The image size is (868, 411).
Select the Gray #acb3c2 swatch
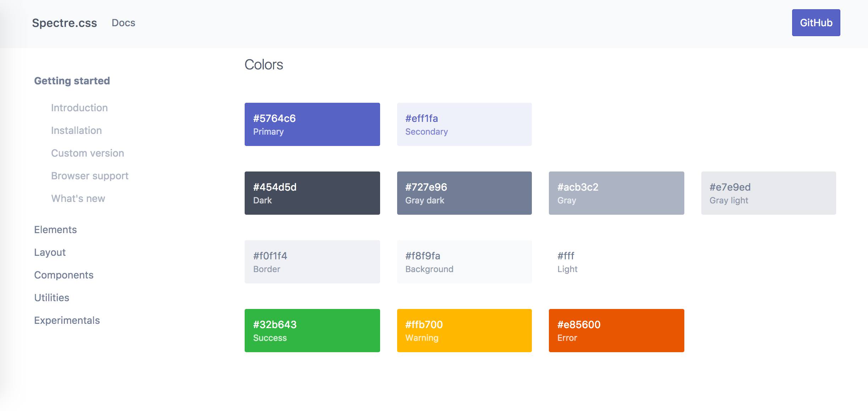pos(616,193)
